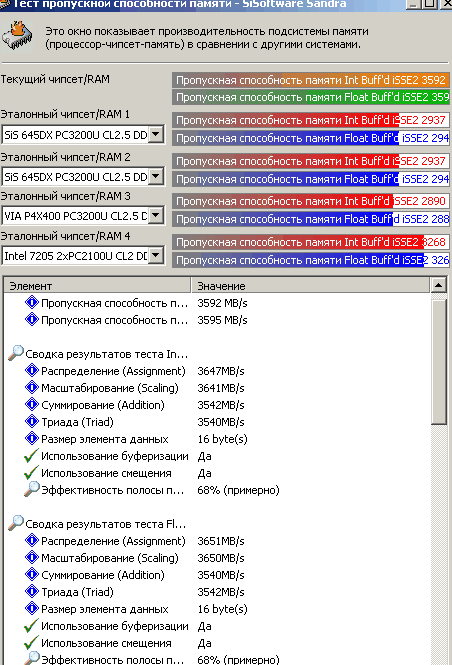Viewport: 452px width, 665px height.
Task: Open reference chipset/RAM 2 dropdown
Action: pyautogui.click(x=156, y=176)
